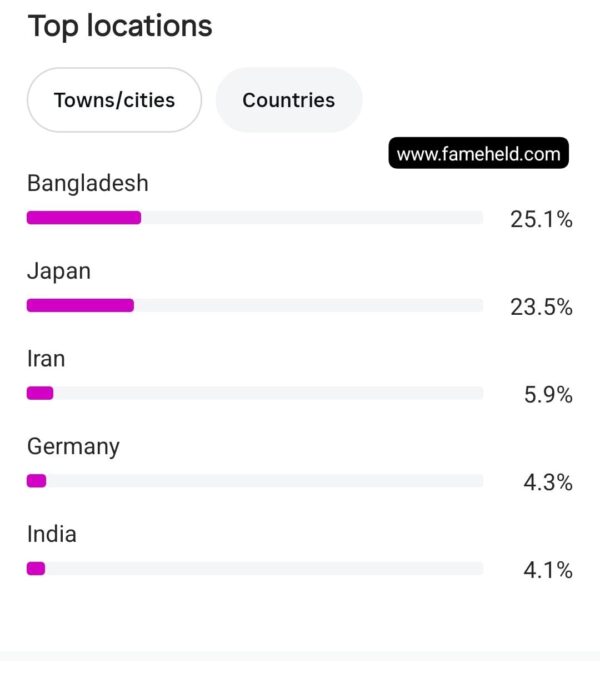
Task: Click the unfilled gray track of Bangladesh bar
Action: coord(312,218)
